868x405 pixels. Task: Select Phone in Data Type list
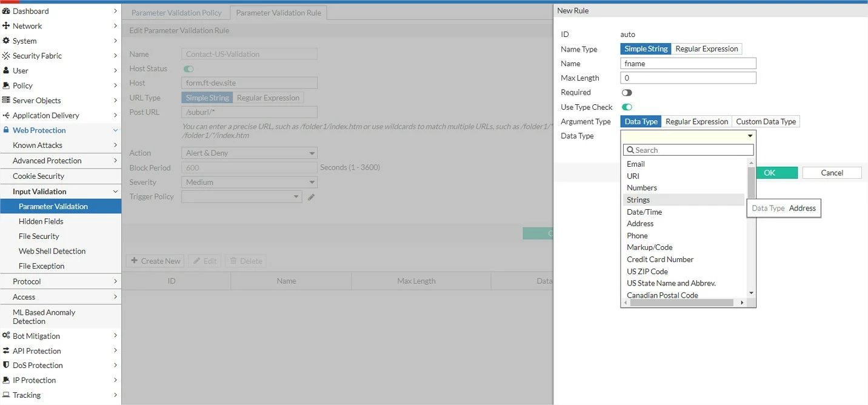(684, 236)
